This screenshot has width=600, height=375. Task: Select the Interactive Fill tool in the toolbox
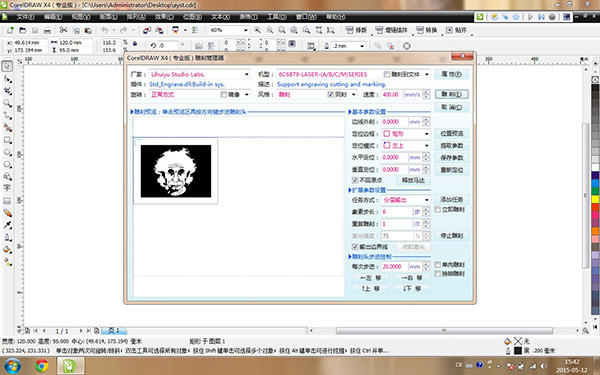[x=7, y=262]
